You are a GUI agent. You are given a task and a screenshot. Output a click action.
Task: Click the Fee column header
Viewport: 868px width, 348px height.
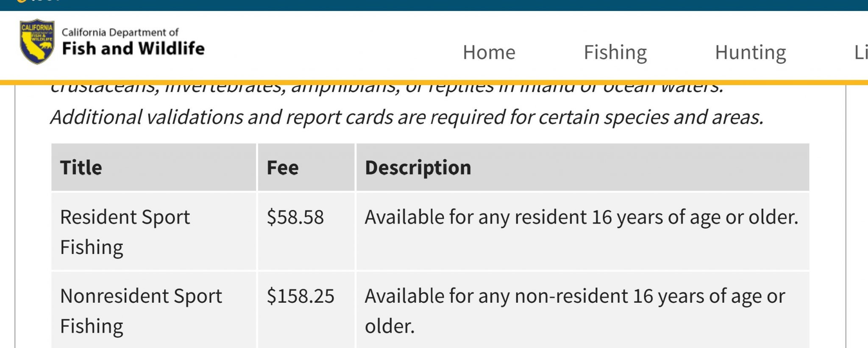306,167
